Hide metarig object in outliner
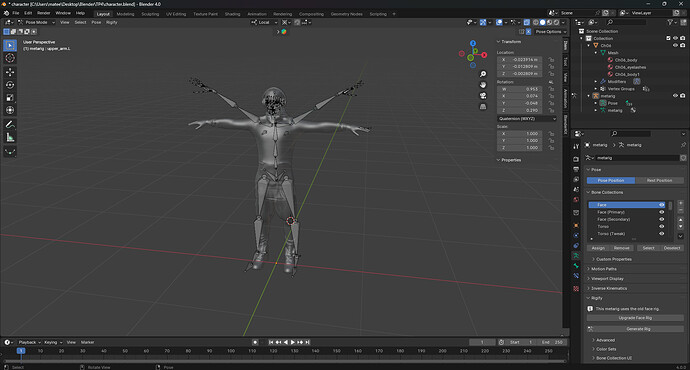Image resolution: width=690 pixels, height=370 pixels. tap(675, 95)
